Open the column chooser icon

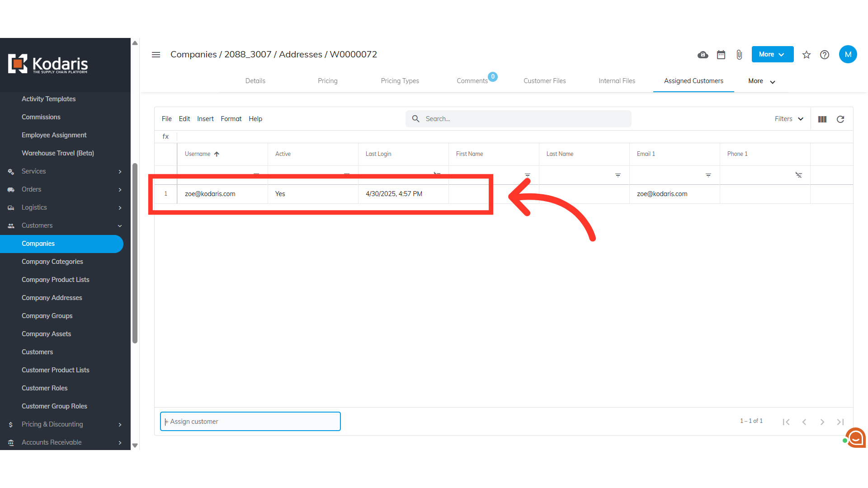(822, 119)
